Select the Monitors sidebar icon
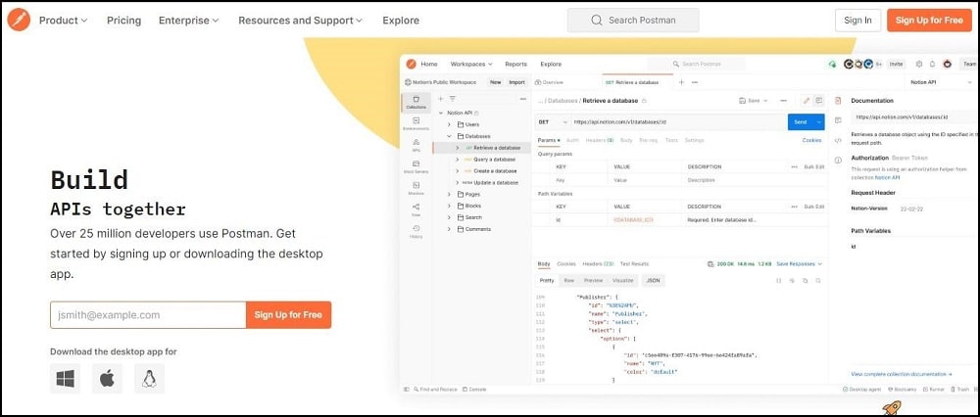Screen dimensions: 980x417 pos(416,189)
